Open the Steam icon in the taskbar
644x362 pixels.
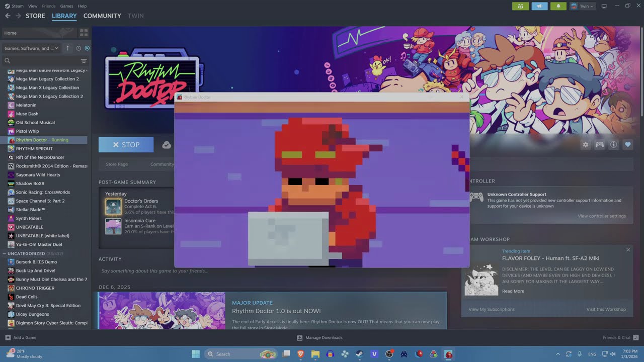[360, 354]
